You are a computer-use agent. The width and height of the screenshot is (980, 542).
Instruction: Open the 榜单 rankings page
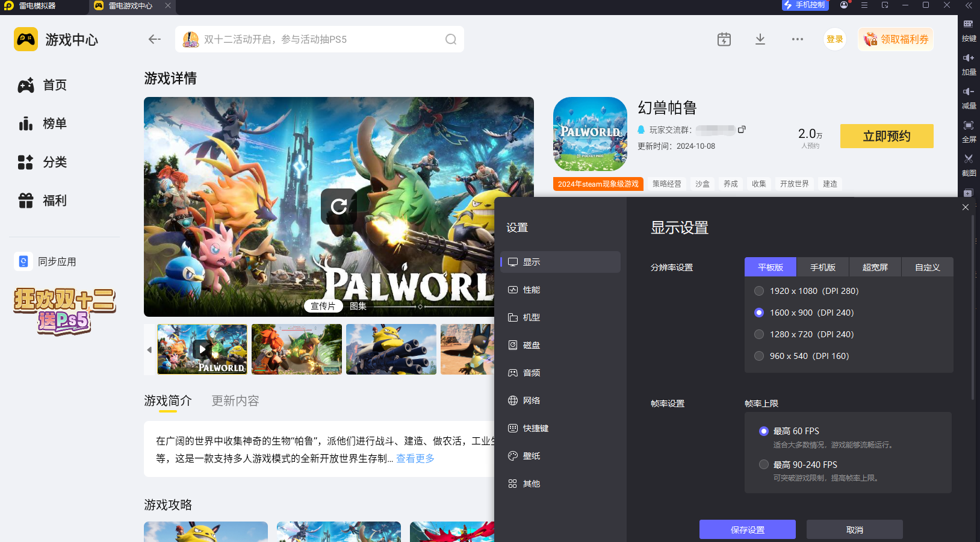coord(42,123)
